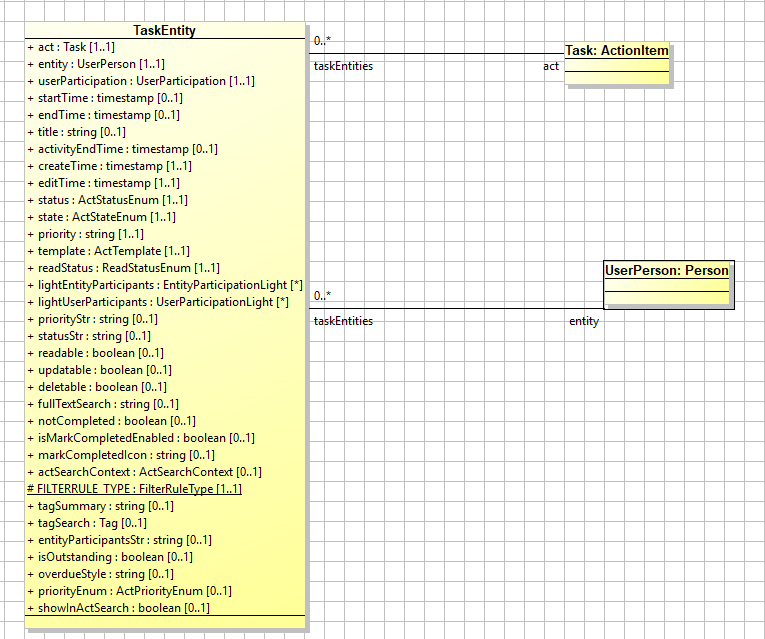Select the priorityEnum attribute

tap(129, 591)
